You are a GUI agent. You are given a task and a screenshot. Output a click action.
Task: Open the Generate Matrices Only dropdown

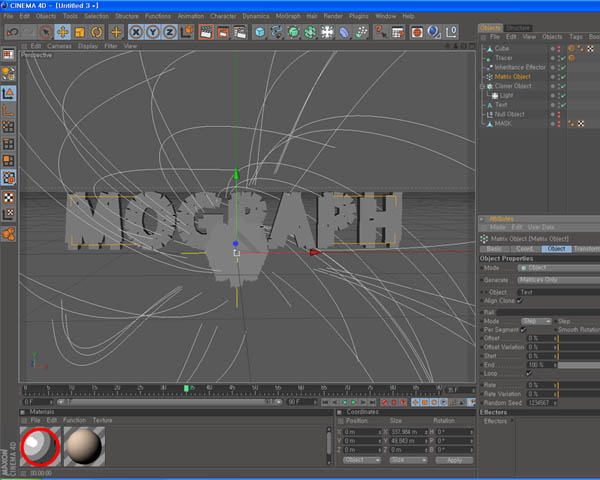coord(559,280)
